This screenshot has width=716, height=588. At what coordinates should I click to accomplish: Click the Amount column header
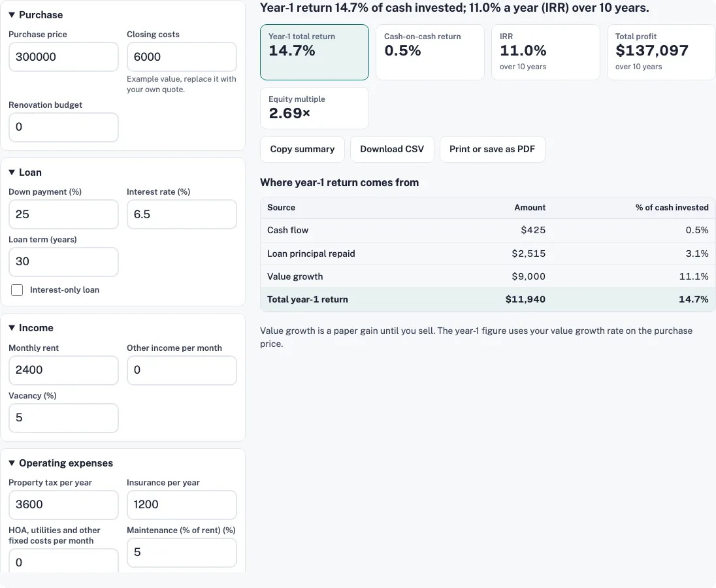530,207
